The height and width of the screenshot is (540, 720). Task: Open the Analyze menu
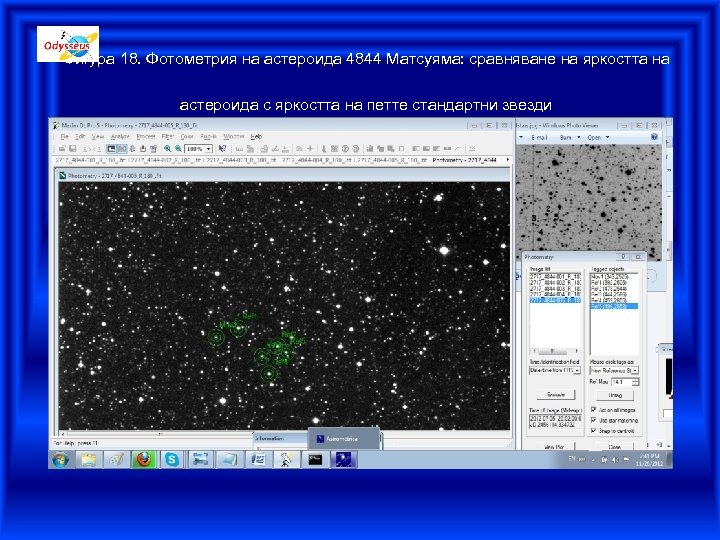click(120, 137)
